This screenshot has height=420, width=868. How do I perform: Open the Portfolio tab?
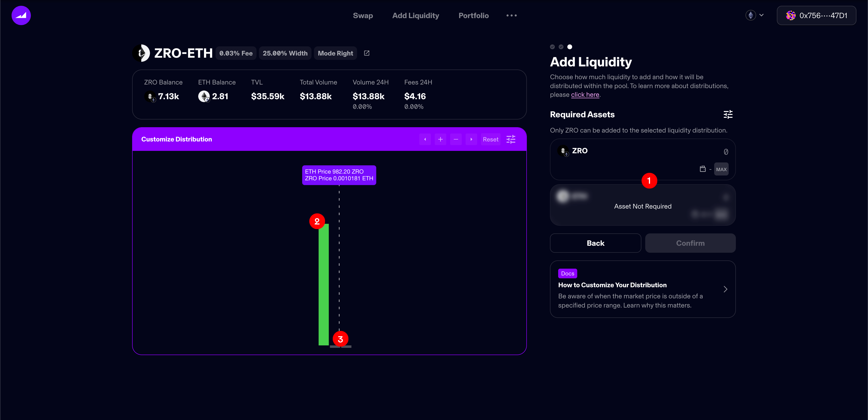474,15
